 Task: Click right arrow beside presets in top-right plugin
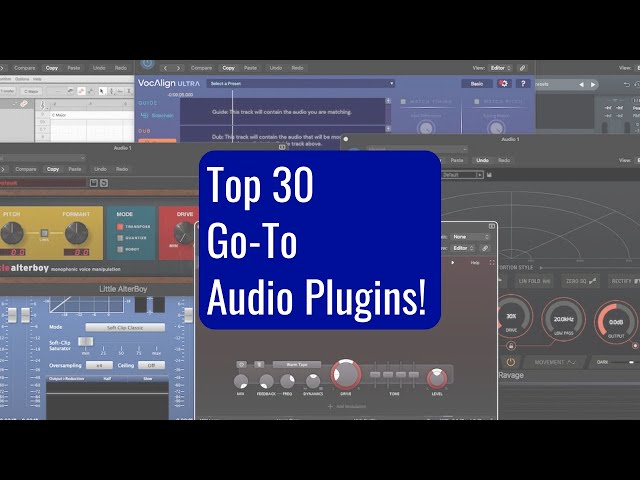click(593, 84)
